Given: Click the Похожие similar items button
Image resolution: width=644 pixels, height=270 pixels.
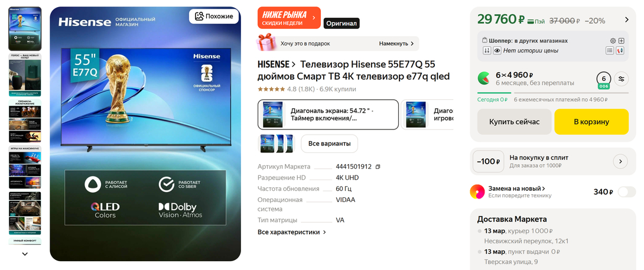Looking at the screenshot, I should 213,17.
